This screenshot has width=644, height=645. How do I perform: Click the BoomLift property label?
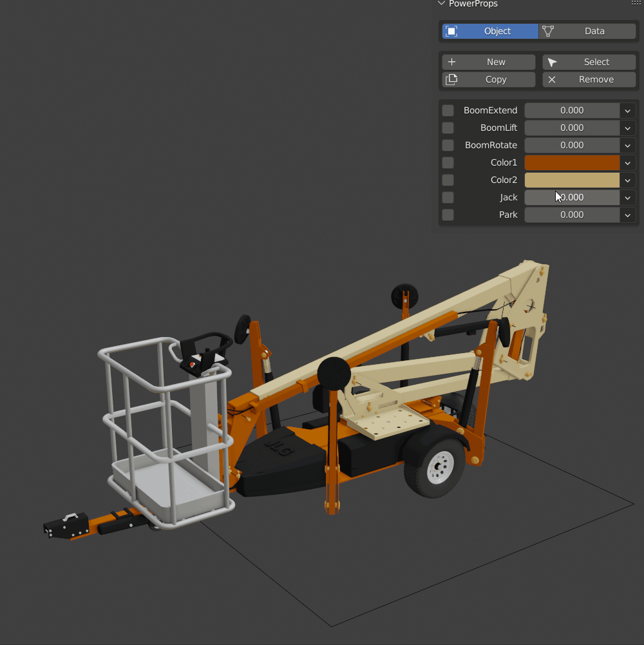[x=499, y=128]
